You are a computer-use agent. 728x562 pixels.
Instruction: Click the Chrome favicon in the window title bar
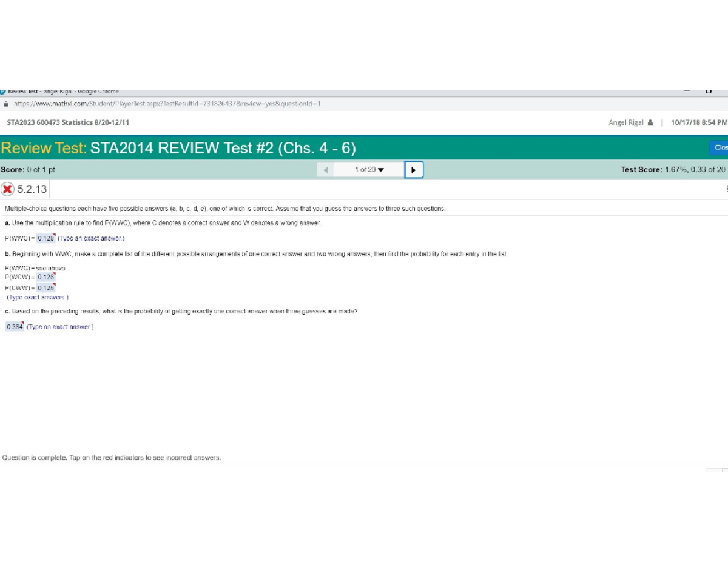point(3,90)
